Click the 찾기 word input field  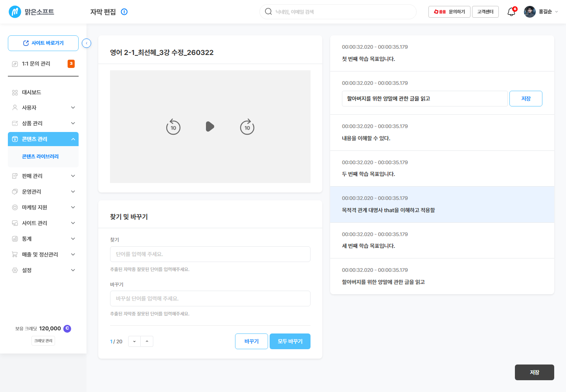[210, 254]
